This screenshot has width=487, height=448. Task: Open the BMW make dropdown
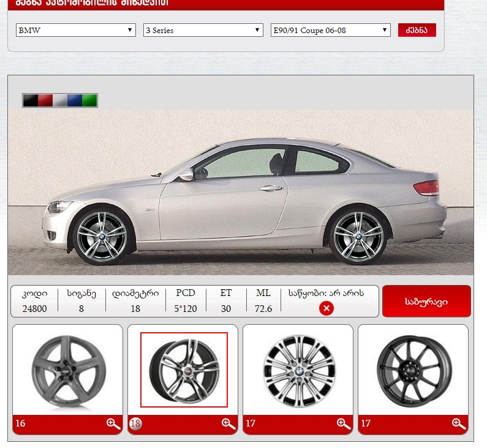(x=76, y=30)
